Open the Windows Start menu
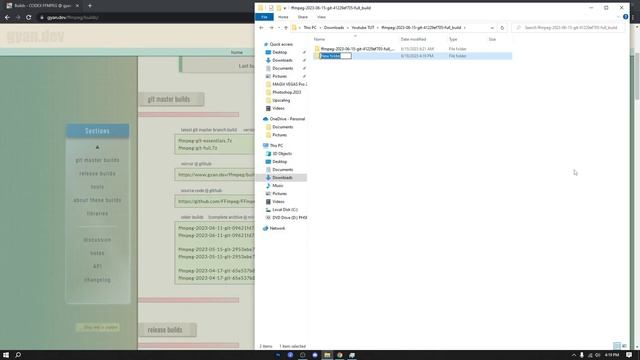This screenshot has width=640, height=360. coord(6,355)
